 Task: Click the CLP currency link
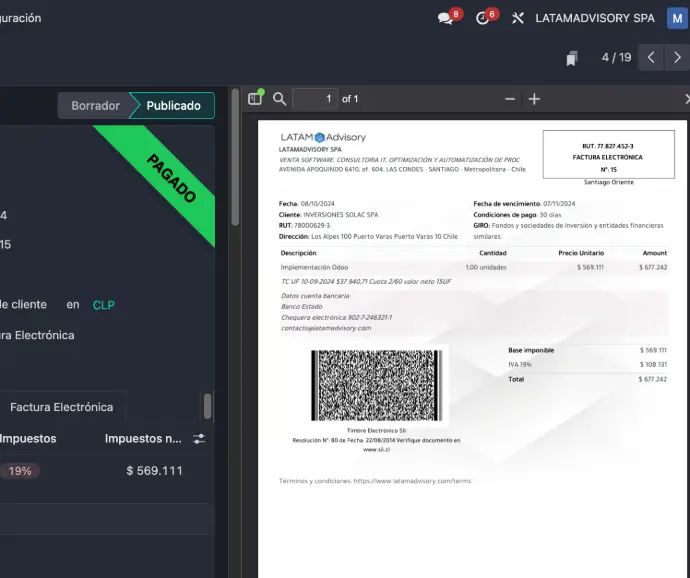104,305
